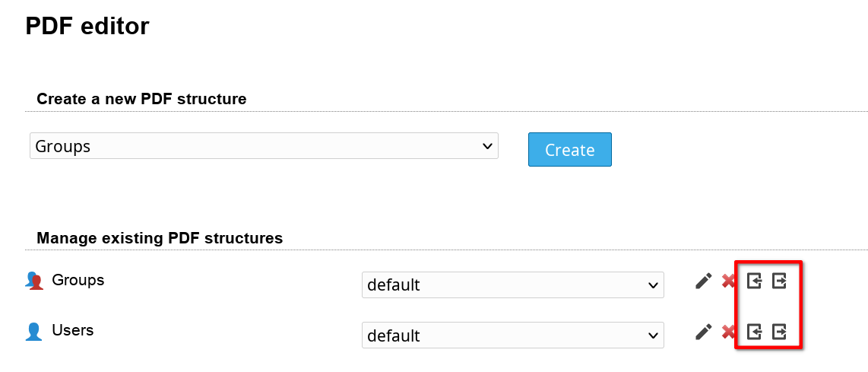Viewport: 868px width, 372px height.
Task: Click the Users label under existing structures
Action: click(x=72, y=330)
